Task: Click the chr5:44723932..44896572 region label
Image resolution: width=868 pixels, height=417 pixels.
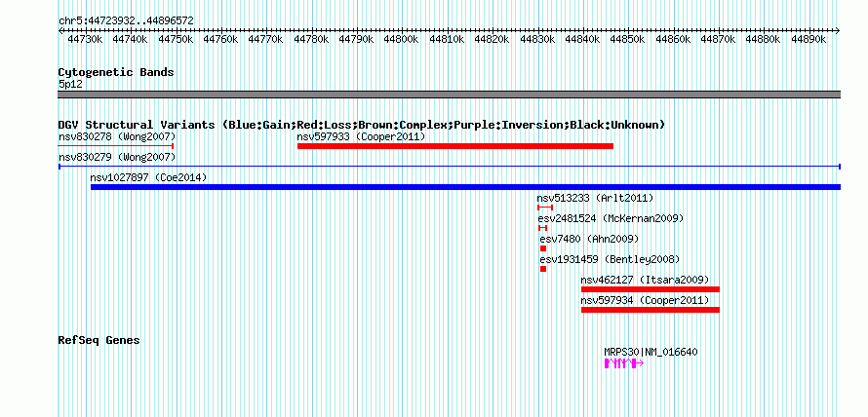Action: [x=126, y=21]
